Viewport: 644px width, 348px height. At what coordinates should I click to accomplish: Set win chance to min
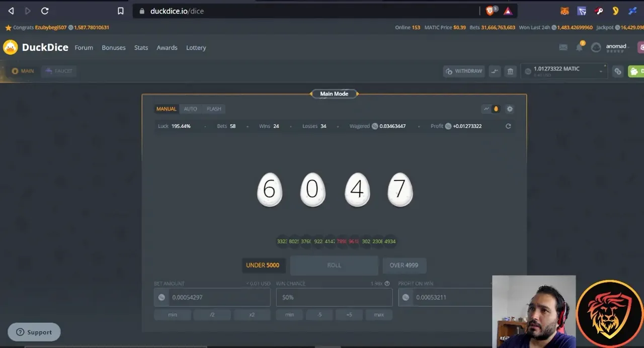tap(289, 315)
